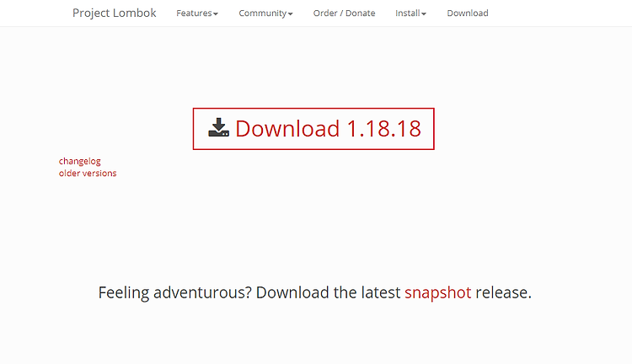Click the 1.18.18 version number

pos(383,129)
